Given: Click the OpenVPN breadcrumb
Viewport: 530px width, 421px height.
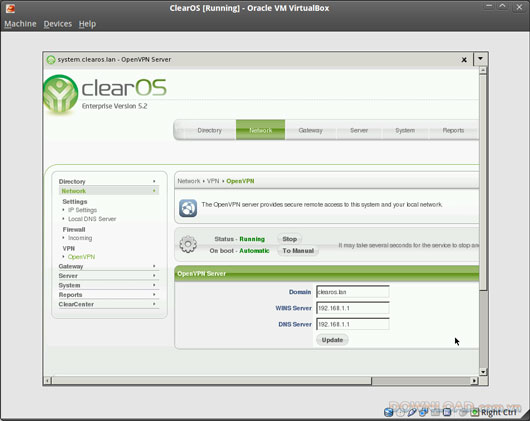Looking at the screenshot, I should click(240, 181).
